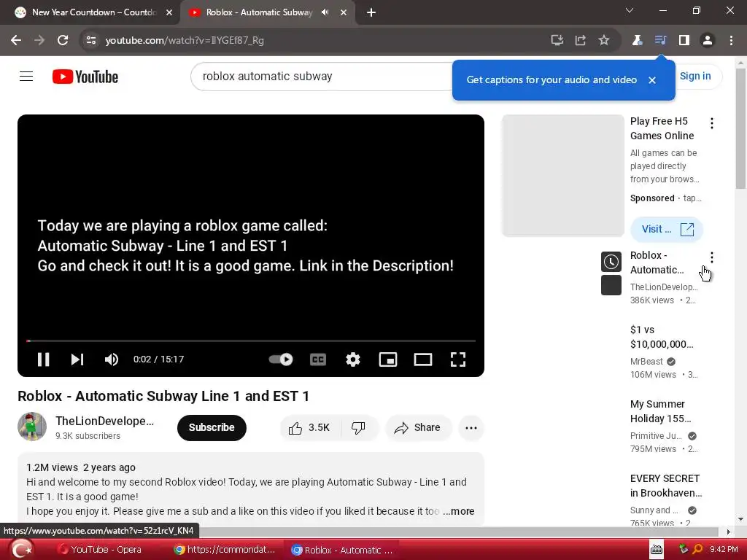Open Chrome three-dot menu

coord(731,41)
